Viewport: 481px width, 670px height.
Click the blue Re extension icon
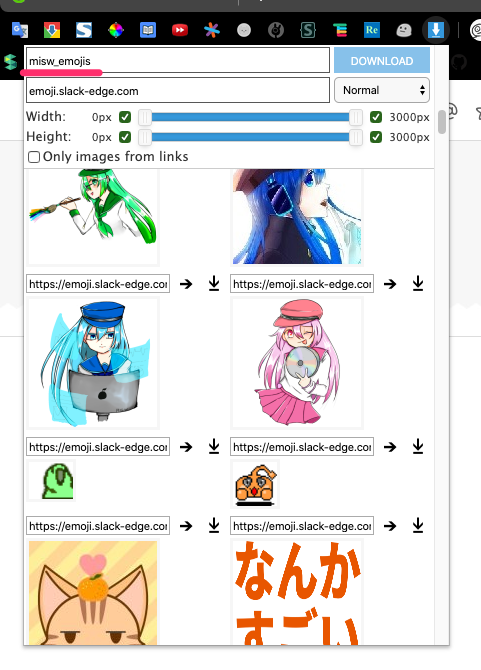372,30
